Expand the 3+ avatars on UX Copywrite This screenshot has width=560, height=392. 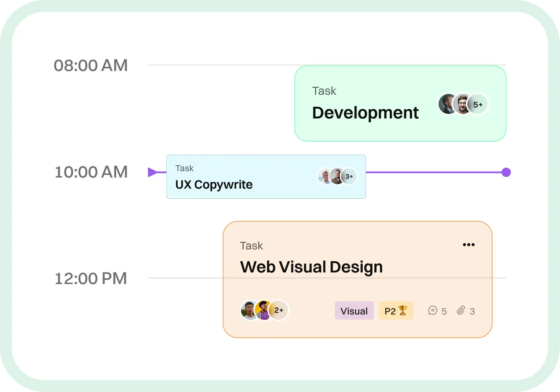tap(348, 176)
